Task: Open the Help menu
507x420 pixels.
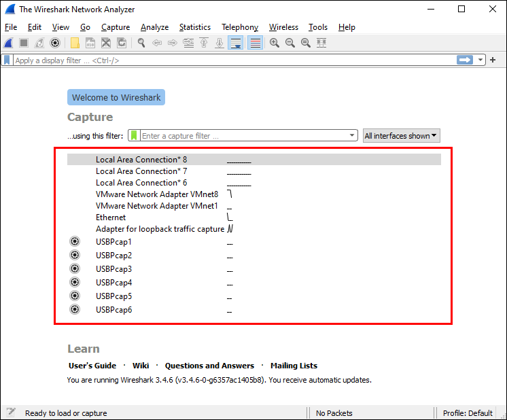Action: [347, 27]
